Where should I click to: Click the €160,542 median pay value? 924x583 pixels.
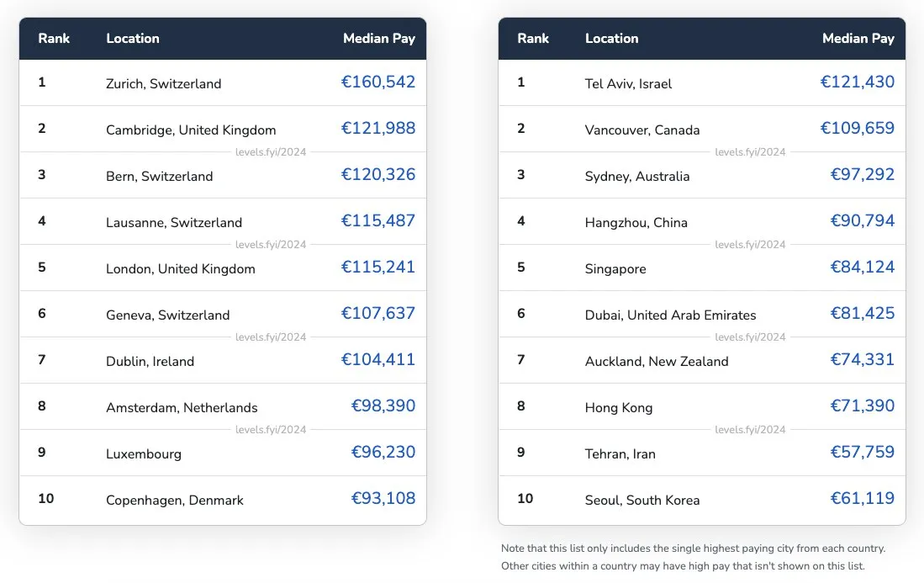[378, 82]
